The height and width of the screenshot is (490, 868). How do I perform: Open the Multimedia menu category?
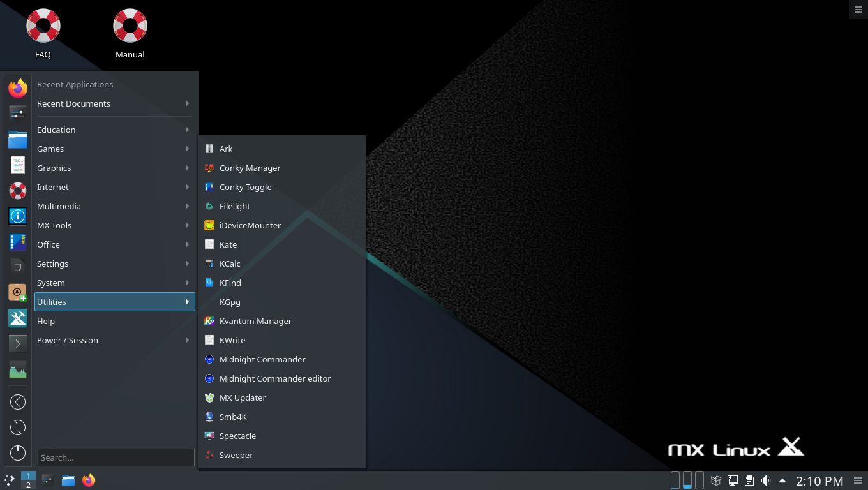click(x=114, y=206)
